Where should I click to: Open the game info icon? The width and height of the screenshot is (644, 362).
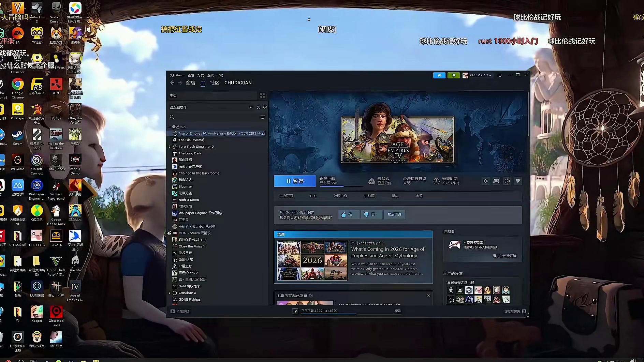(507, 181)
